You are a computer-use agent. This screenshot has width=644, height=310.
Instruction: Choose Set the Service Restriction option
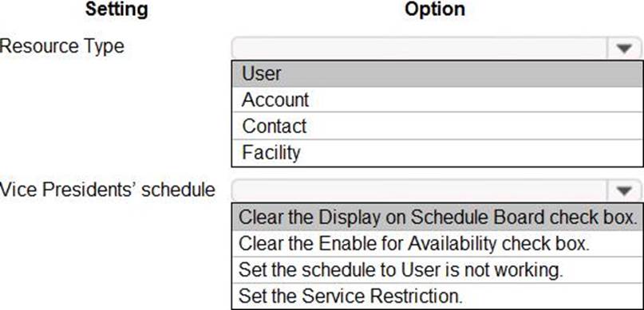coord(437,296)
